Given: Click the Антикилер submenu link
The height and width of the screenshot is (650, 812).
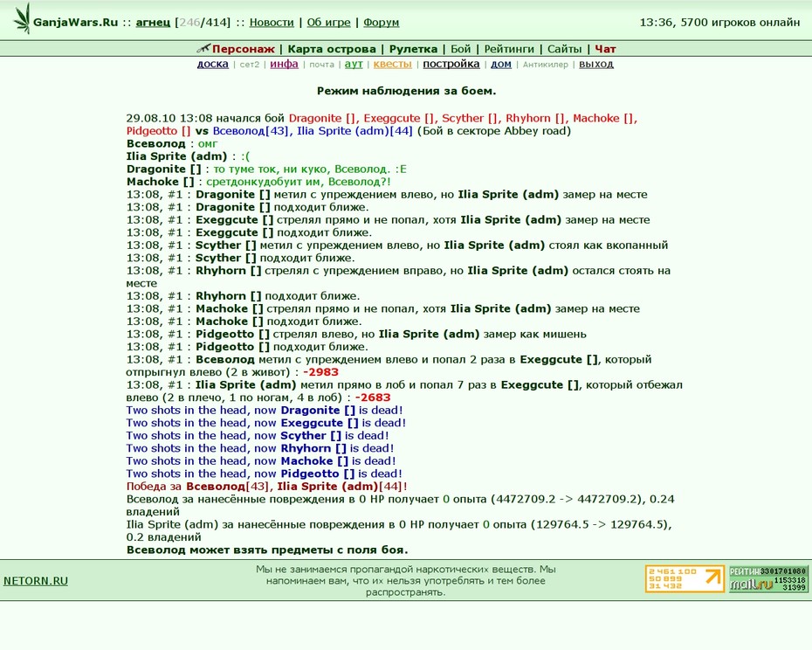Looking at the screenshot, I should pos(546,65).
